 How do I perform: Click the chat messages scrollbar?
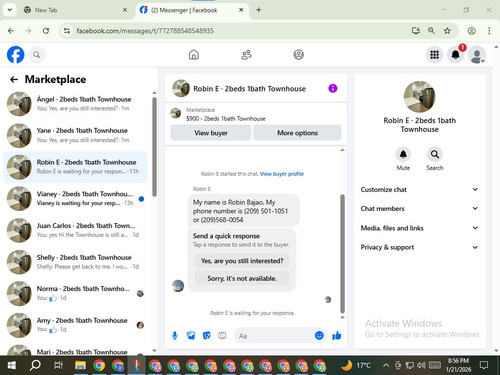click(342, 253)
